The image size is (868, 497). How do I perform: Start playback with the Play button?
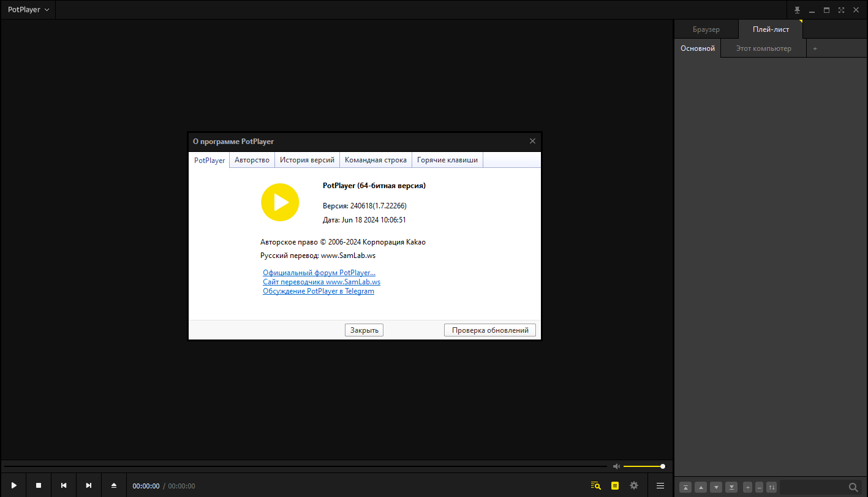pos(13,485)
